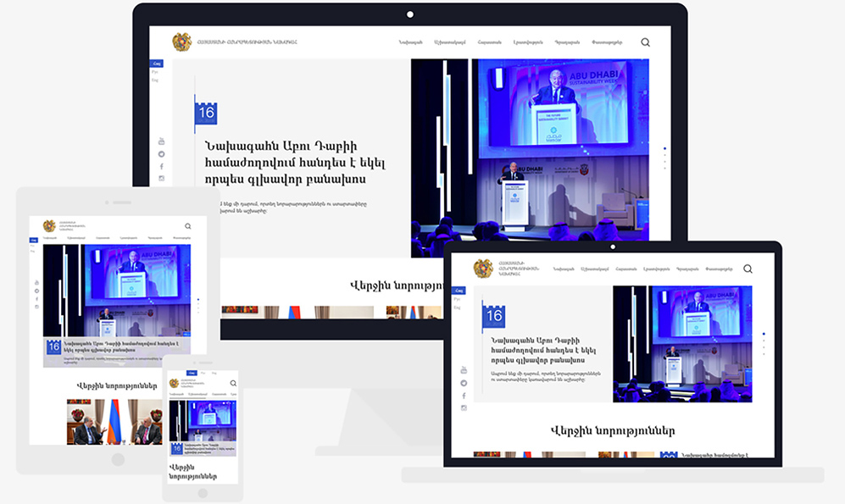Open Նախագահ menu on desktop monitor
845x504 pixels.
(411, 42)
